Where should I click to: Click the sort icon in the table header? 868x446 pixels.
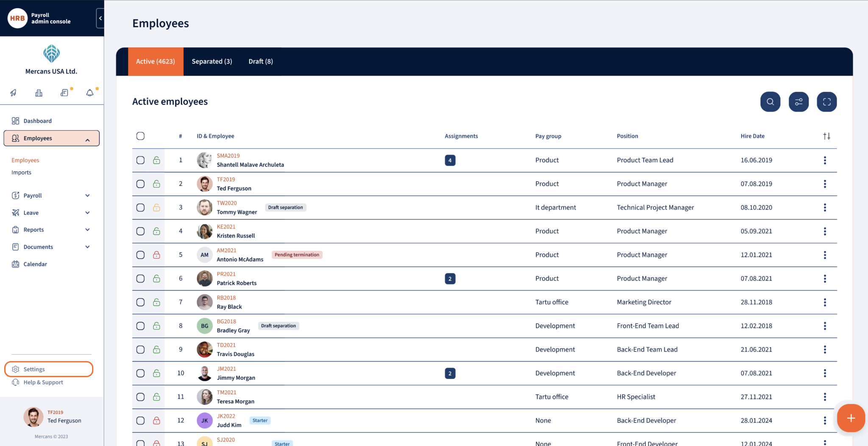[x=827, y=136]
